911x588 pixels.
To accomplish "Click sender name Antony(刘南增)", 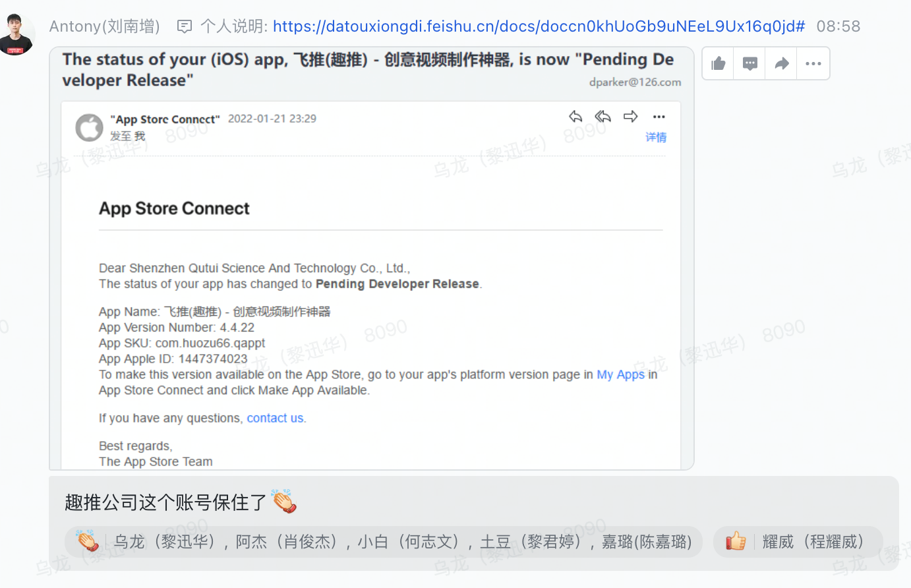I will pos(105,26).
